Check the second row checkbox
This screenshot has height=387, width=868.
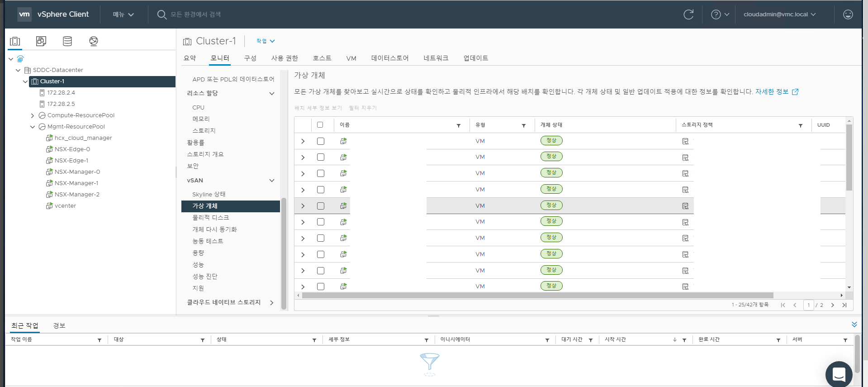321,157
